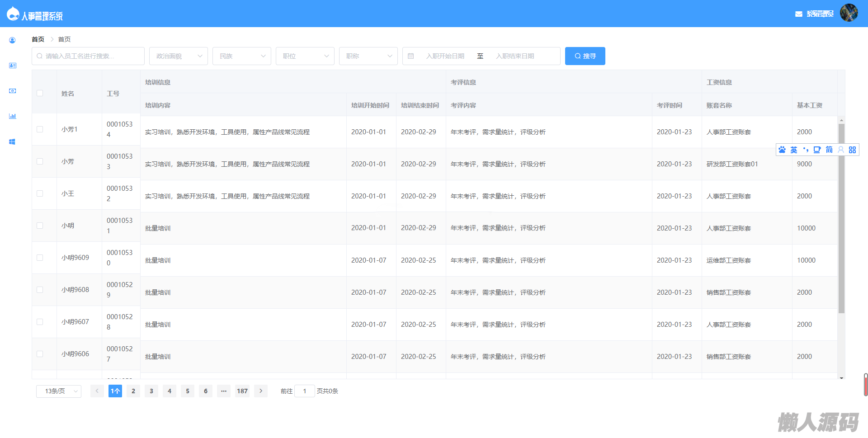The image size is (868, 438).
Task: Check the row checkbox for 小芳1
Action: 40,129
